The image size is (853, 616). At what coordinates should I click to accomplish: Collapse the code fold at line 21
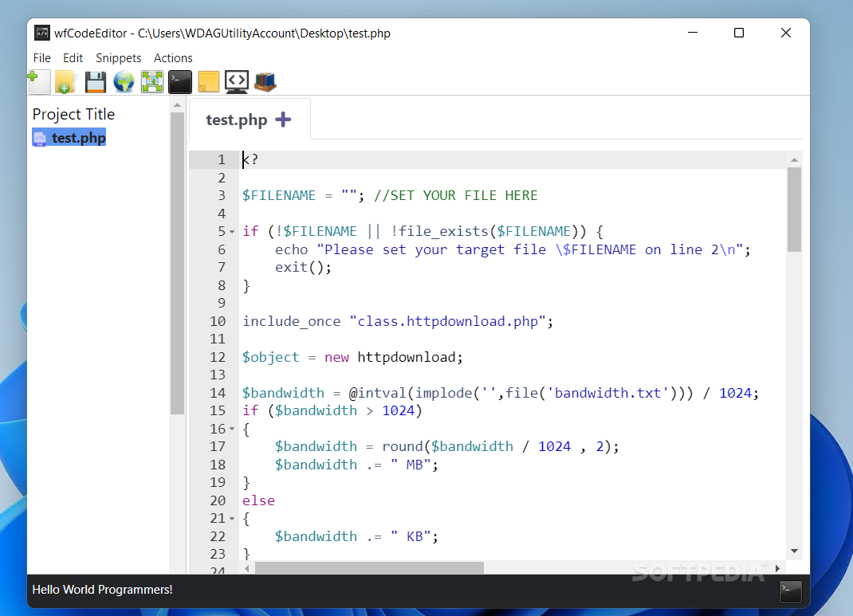coord(232,519)
